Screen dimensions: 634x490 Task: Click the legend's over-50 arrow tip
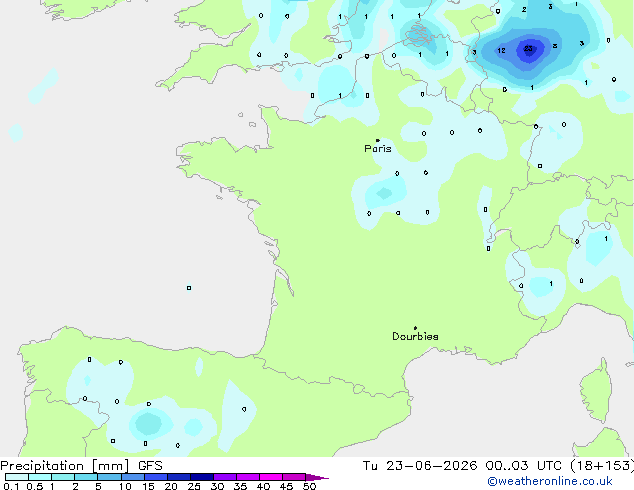pos(317,477)
